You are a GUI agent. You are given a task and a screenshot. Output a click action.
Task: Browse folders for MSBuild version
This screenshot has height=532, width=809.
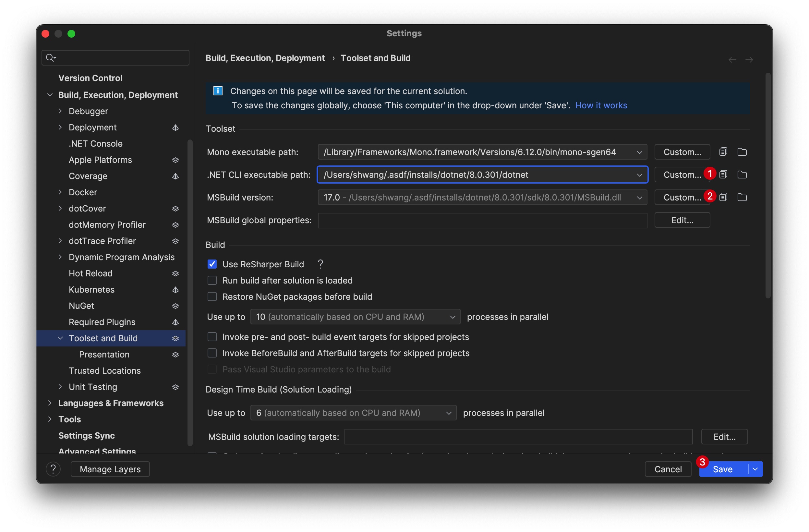point(743,197)
